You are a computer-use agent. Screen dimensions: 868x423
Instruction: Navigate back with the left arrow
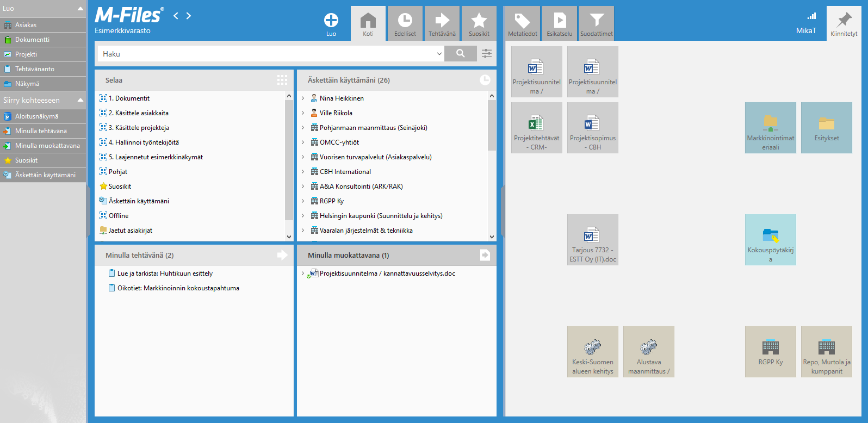pyautogui.click(x=176, y=16)
